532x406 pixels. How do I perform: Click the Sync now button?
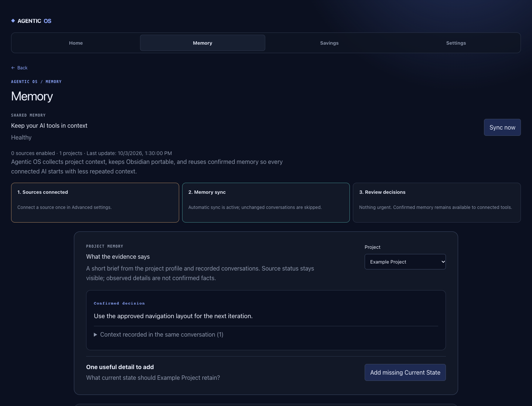(502, 127)
